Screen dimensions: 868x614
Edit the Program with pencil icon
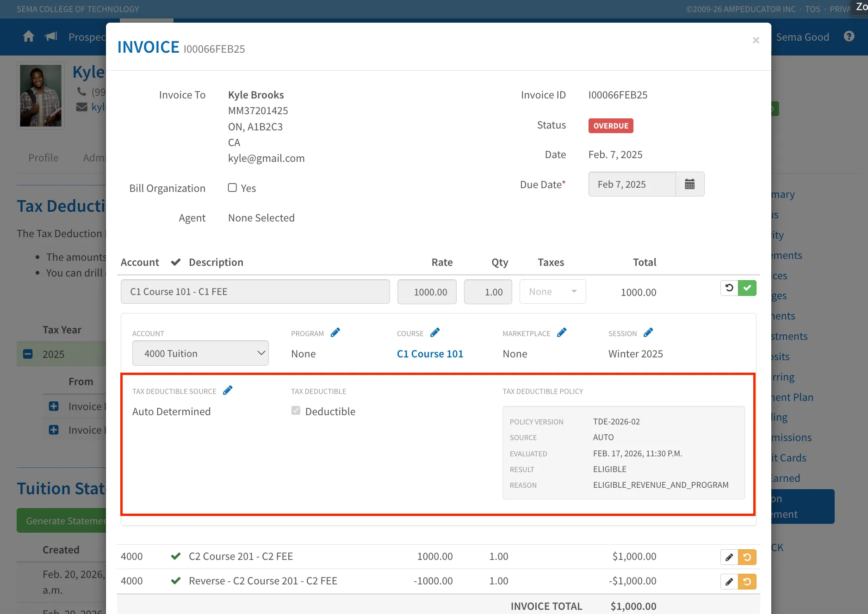pos(335,332)
